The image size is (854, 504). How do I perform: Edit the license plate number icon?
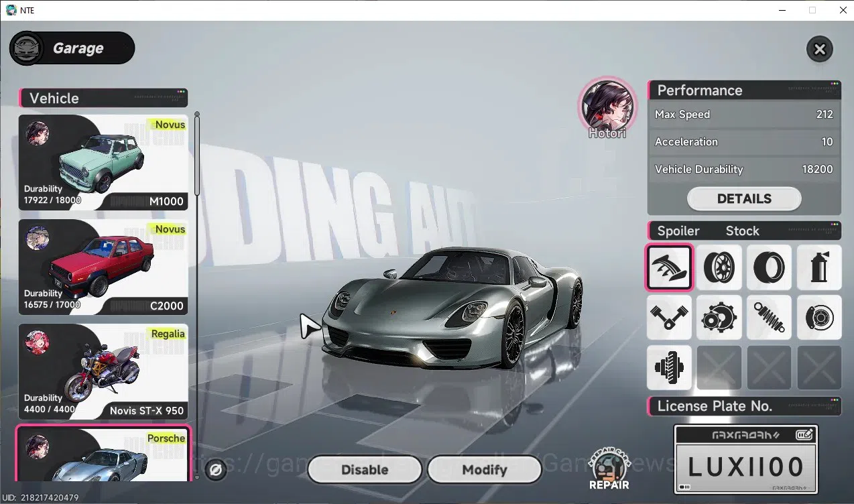pos(805,435)
